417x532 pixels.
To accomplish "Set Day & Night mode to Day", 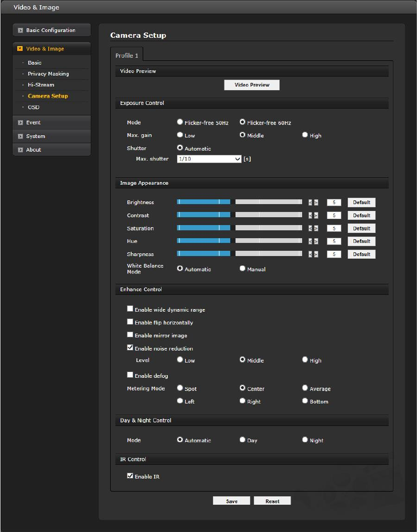I will tap(242, 439).
